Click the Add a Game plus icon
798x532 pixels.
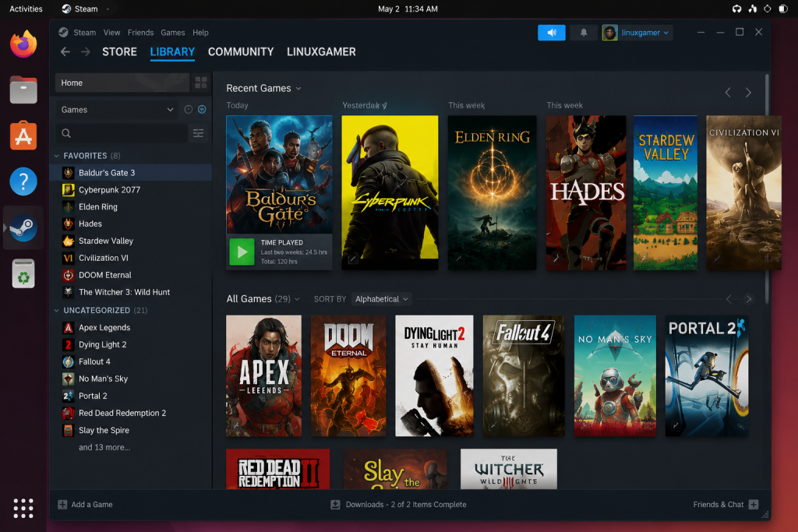pos(62,505)
